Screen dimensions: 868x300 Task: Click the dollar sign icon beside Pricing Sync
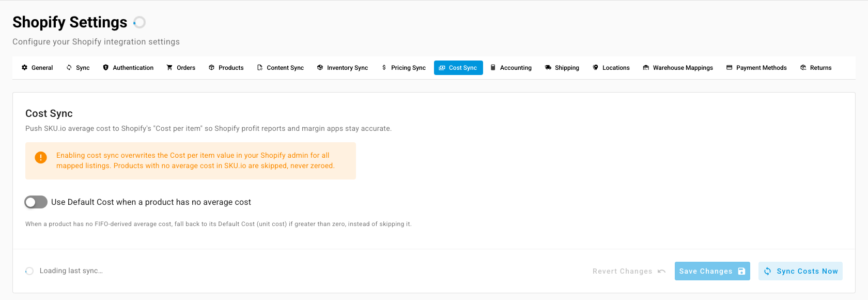click(x=384, y=68)
